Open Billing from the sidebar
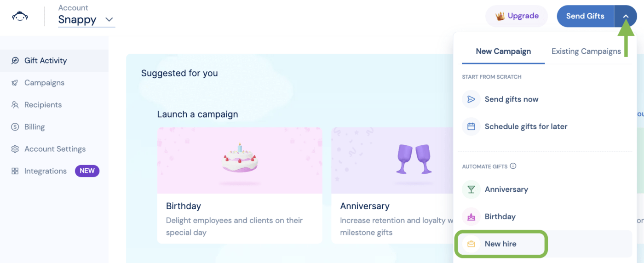The image size is (644, 263). [x=34, y=127]
